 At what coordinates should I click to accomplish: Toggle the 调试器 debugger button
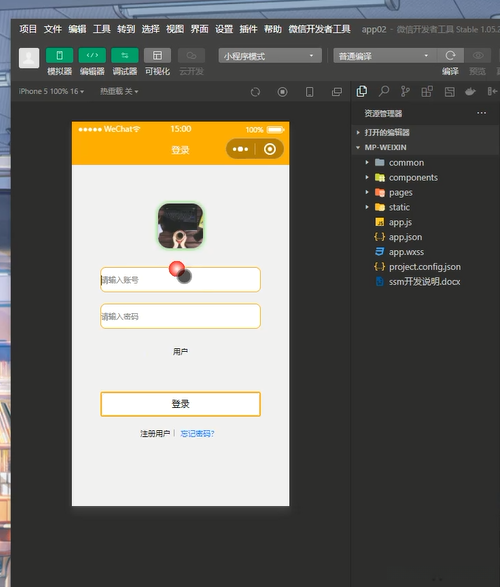125,55
